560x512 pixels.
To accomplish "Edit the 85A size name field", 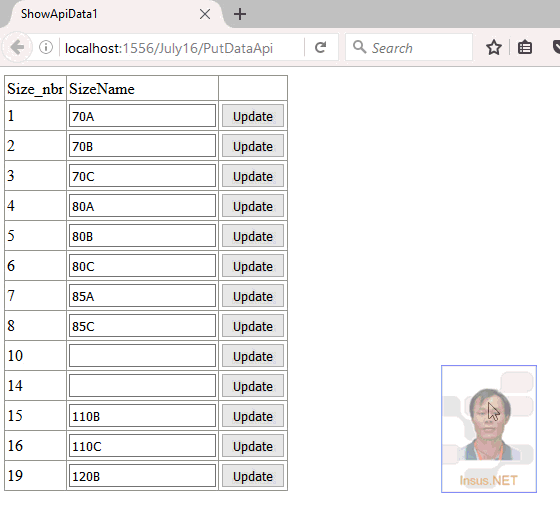I will [142, 296].
